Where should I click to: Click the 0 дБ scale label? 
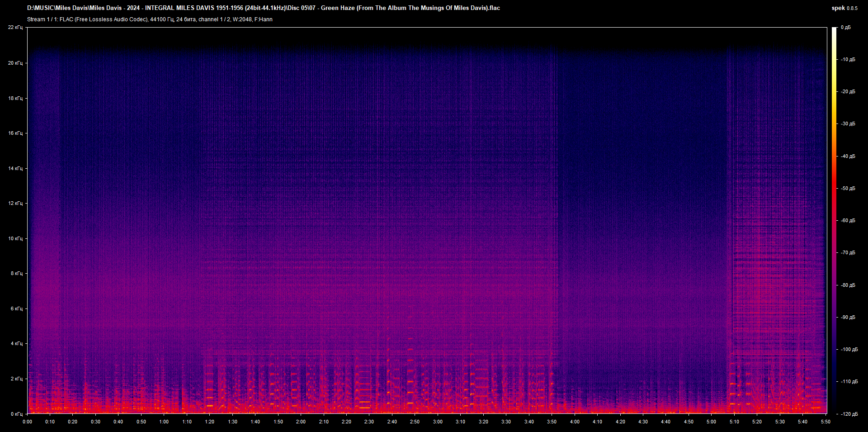[x=846, y=28]
